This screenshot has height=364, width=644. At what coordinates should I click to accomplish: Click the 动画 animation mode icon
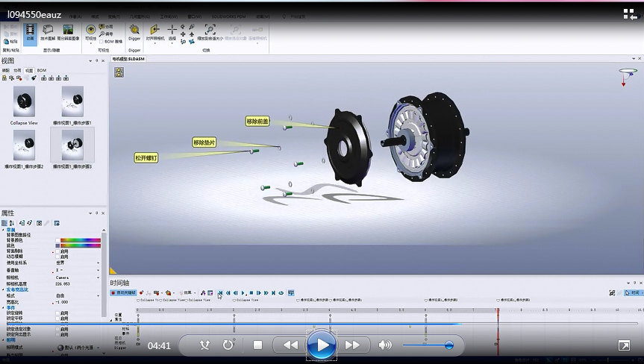(x=30, y=31)
